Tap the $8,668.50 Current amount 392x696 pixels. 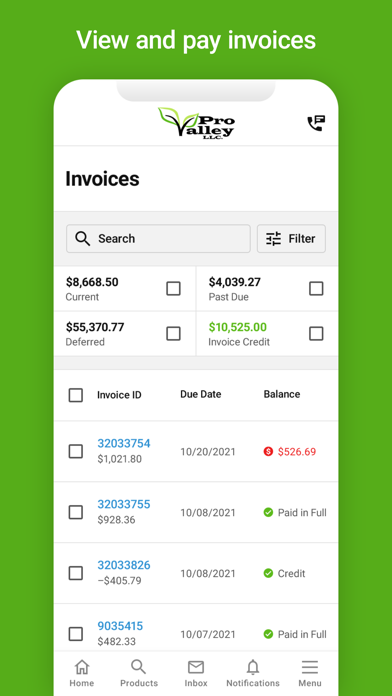(92, 282)
